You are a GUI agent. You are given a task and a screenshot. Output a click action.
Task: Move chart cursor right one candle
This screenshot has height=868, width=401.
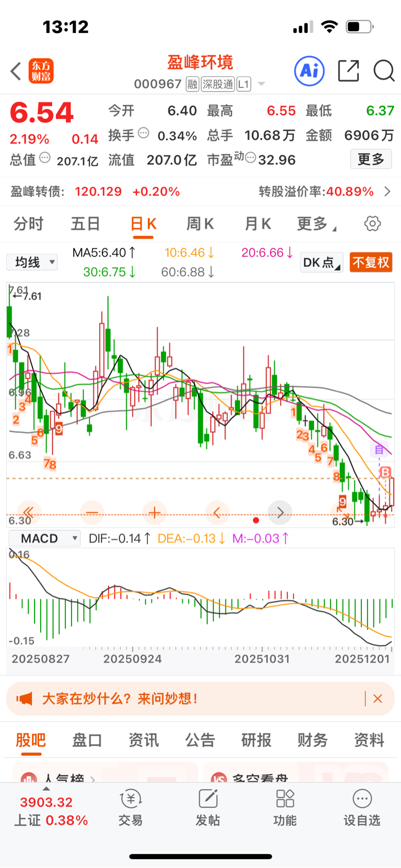pyautogui.click(x=280, y=513)
